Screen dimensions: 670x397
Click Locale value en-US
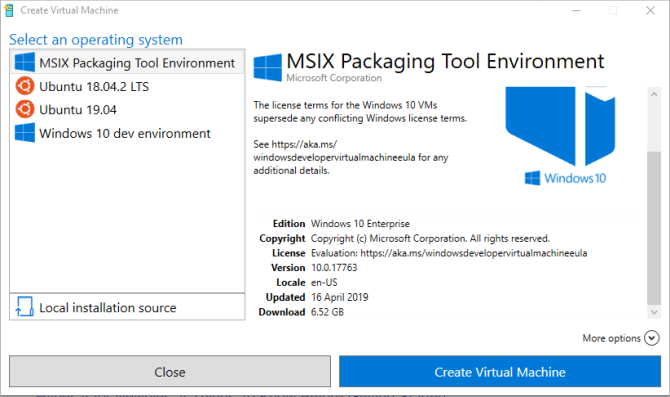click(324, 282)
